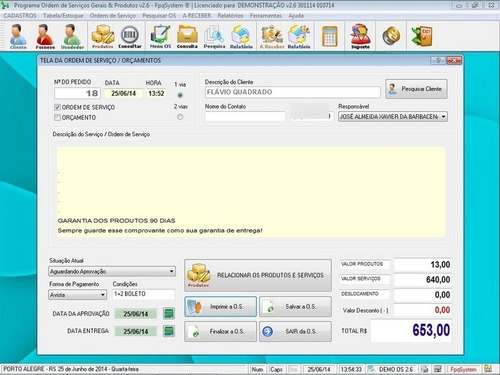This screenshot has width=500, height=375.
Task: Click the help button in dialog title
Action: 438,60
